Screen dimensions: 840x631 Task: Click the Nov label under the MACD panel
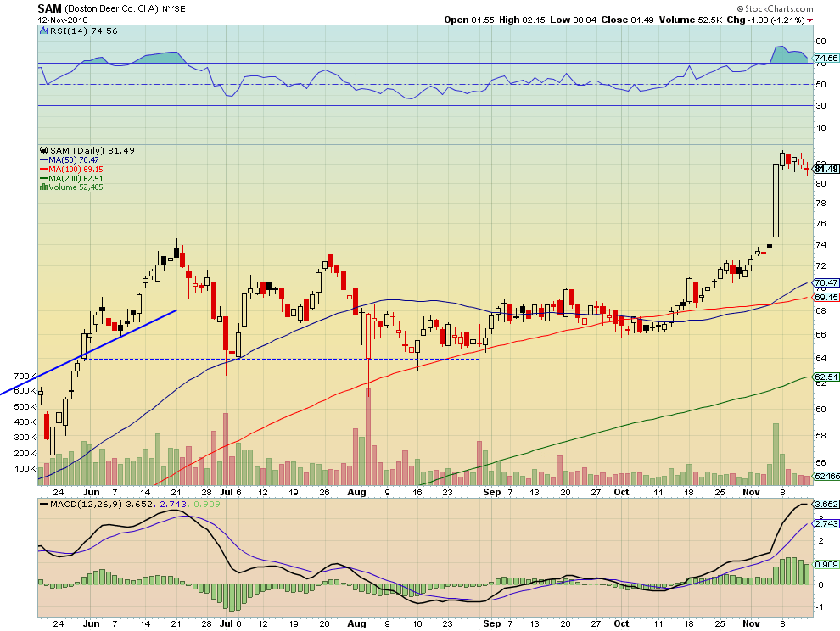(751, 623)
